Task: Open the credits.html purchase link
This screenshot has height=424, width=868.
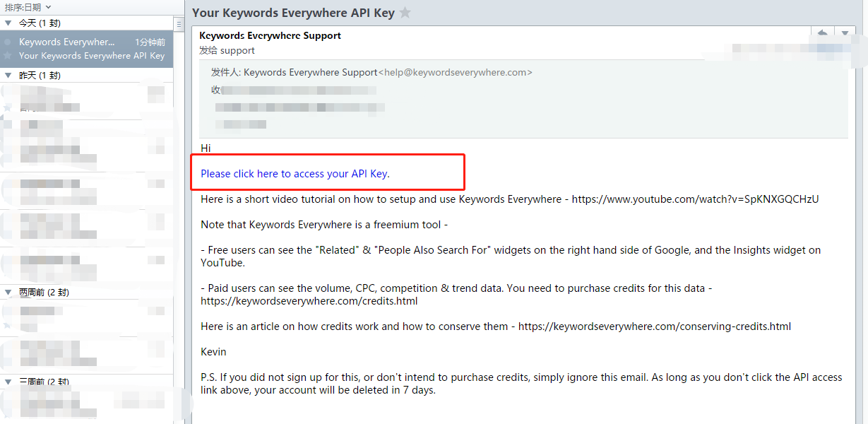Action: pyautogui.click(x=309, y=301)
